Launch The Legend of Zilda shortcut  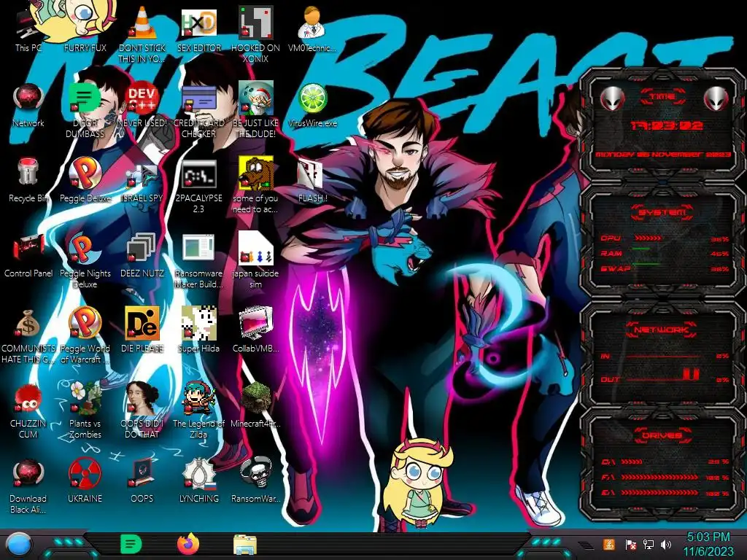(198, 410)
